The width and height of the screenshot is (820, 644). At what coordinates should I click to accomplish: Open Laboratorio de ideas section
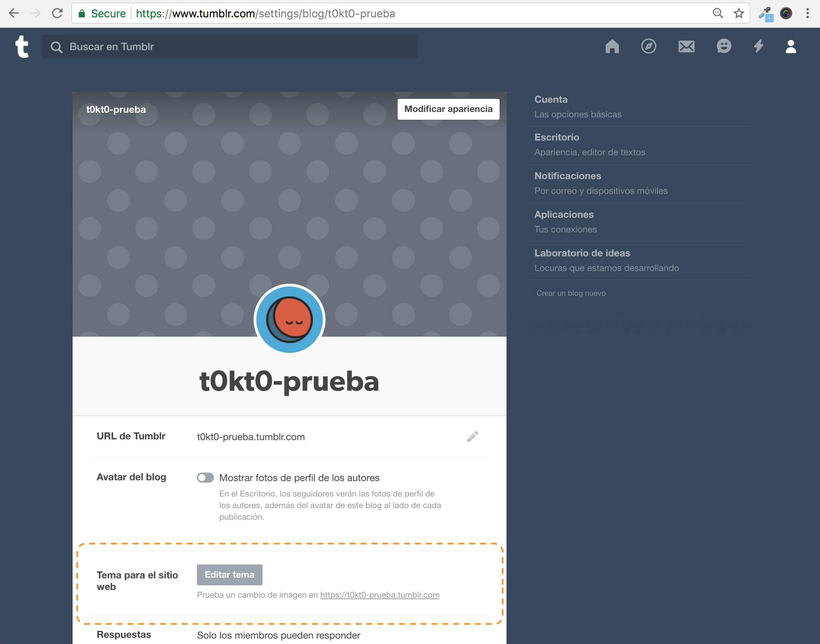639,261
